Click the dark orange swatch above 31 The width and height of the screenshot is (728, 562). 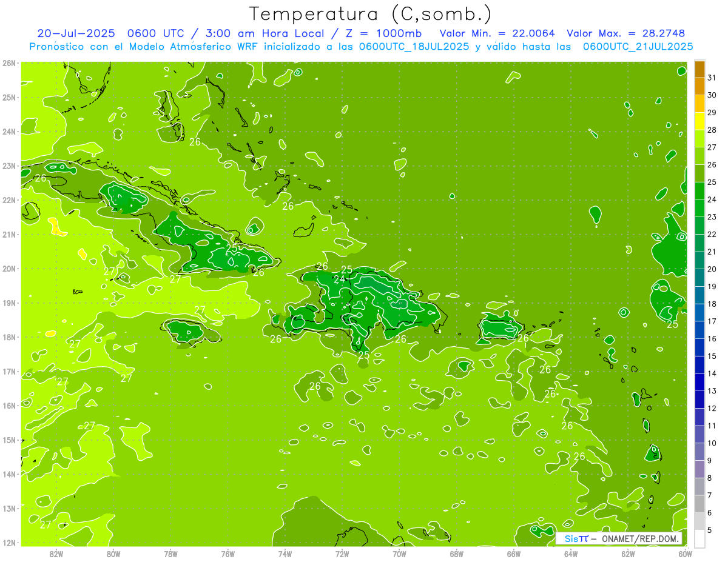699,69
